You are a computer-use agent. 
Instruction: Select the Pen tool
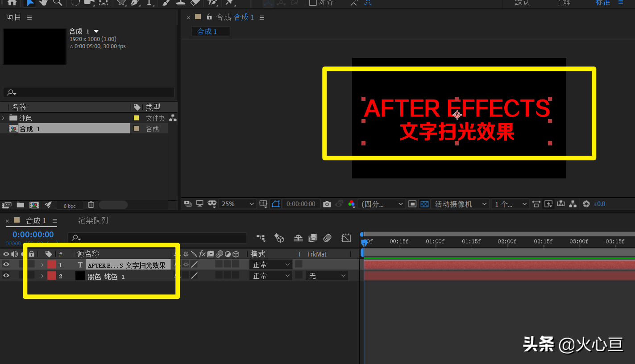click(x=135, y=3)
